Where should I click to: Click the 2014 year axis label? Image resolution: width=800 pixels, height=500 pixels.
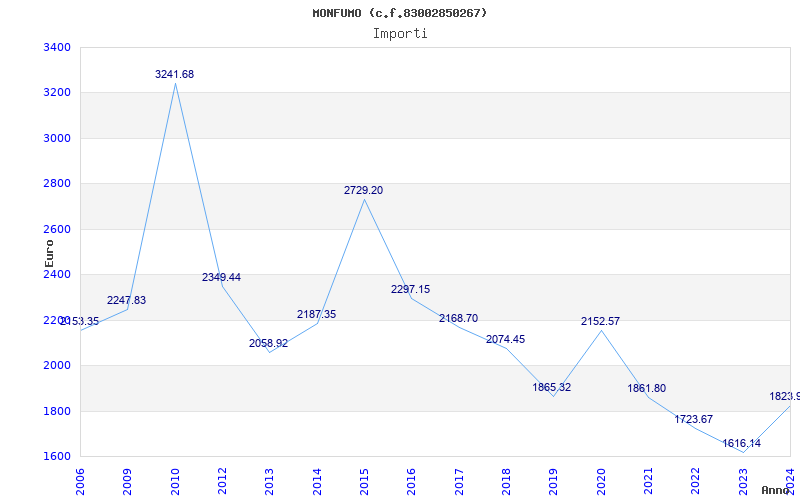[317, 481]
